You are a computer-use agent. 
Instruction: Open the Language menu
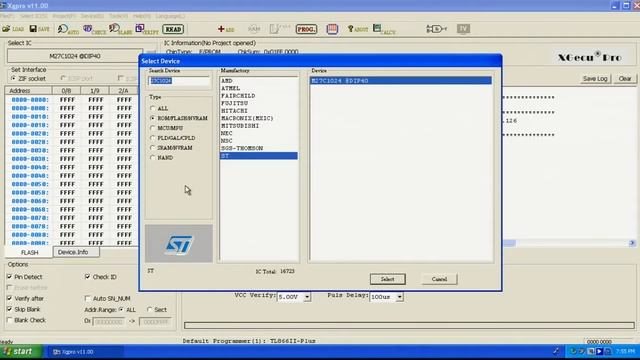click(x=170, y=16)
